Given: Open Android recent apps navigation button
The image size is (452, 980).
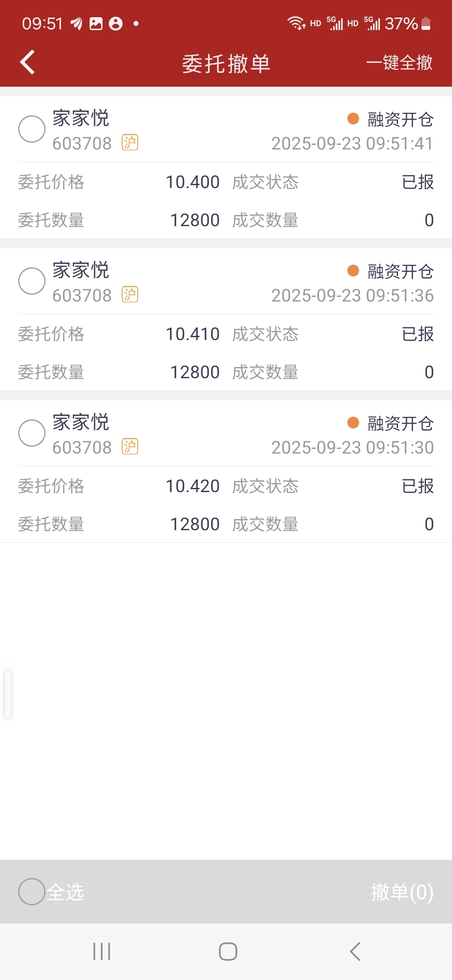Looking at the screenshot, I should pyautogui.click(x=102, y=952).
